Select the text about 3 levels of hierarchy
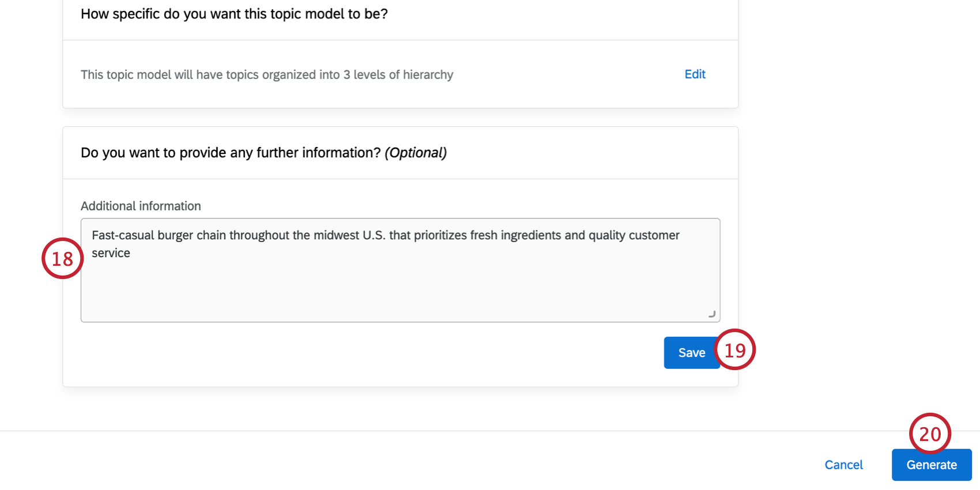The image size is (980, 490). coord(267,74)
